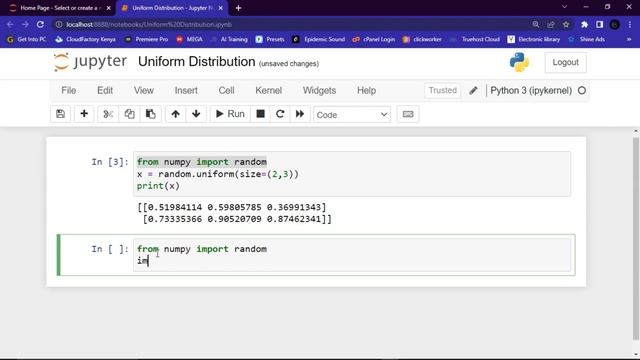Click the Logout button
Screen dimensions: 640x360
pos(565,62)
